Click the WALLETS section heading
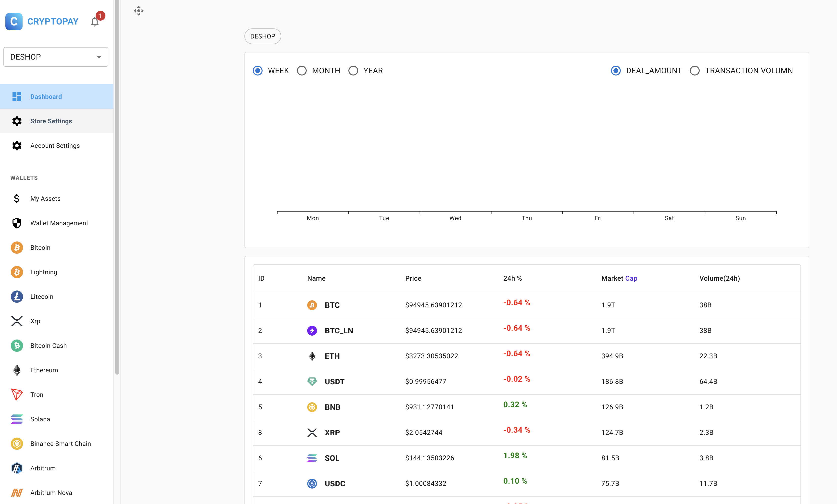The image size is (837, 504). pos(24,178)
